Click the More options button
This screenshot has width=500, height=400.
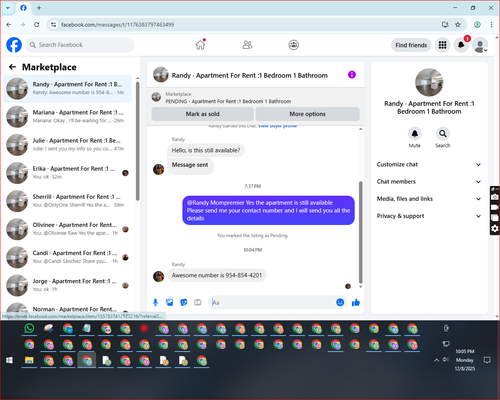click(307, 114)
